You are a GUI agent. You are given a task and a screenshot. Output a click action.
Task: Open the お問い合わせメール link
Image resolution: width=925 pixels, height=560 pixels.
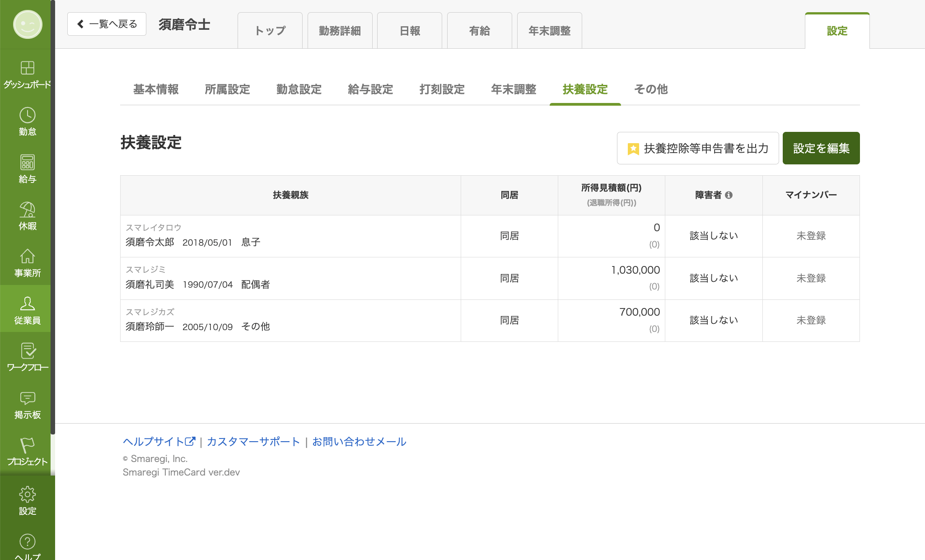coord(359,442)
